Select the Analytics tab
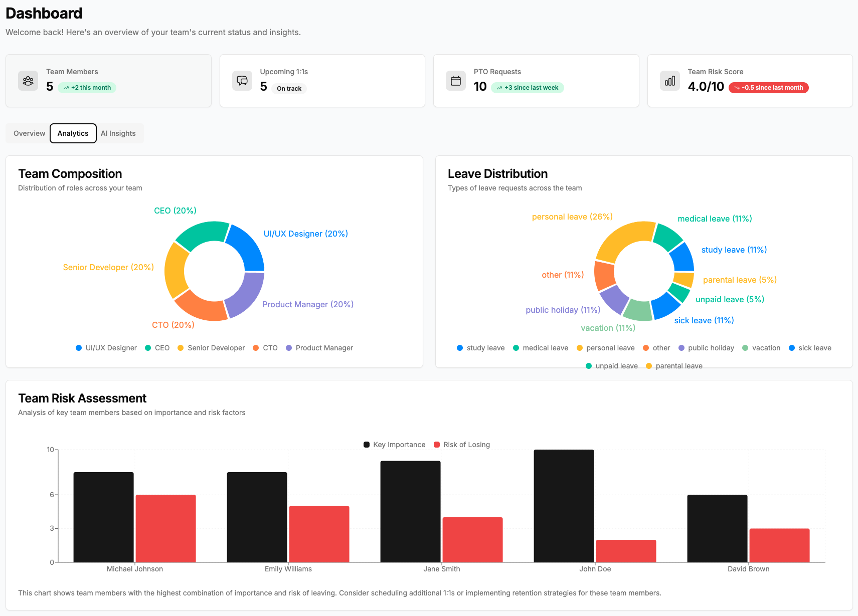The height and width of the screenshot is (616, 858). pos(73,133)
